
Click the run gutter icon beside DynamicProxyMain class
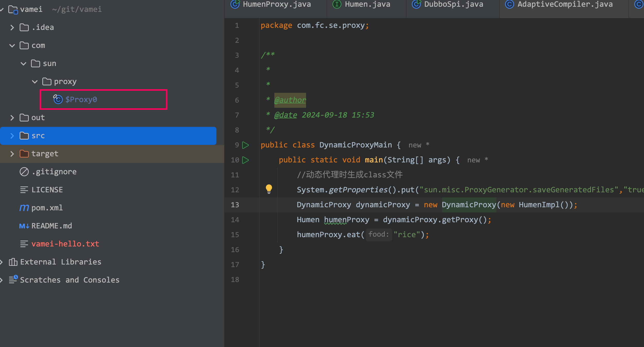point(245,145)
